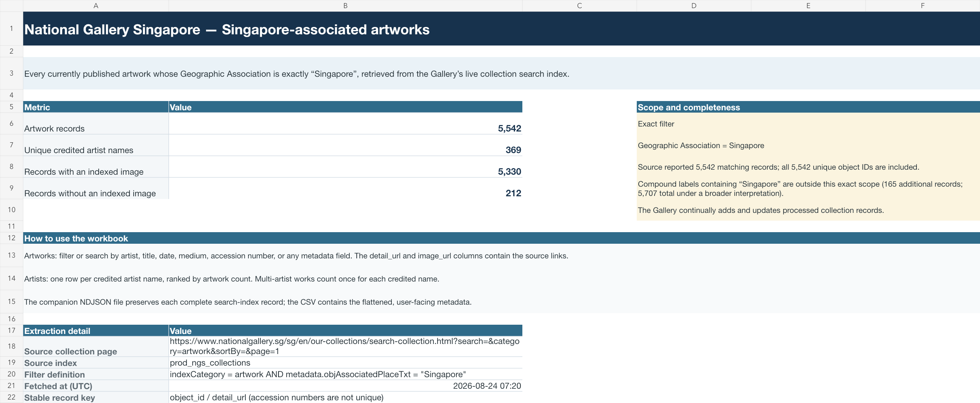Select column B header
980x403 pixels.
(346, 5)
